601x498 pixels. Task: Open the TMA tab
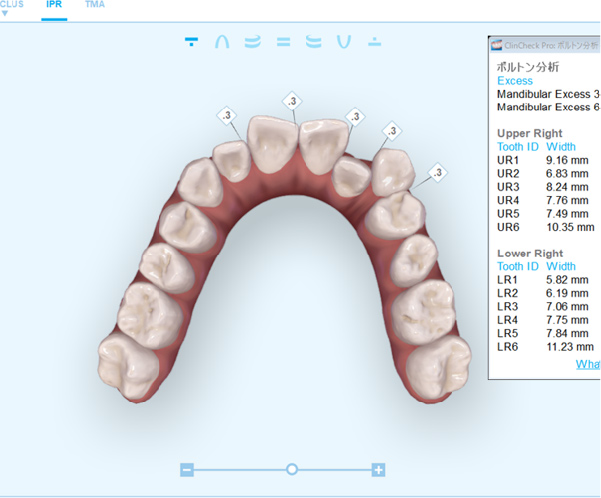96,5
